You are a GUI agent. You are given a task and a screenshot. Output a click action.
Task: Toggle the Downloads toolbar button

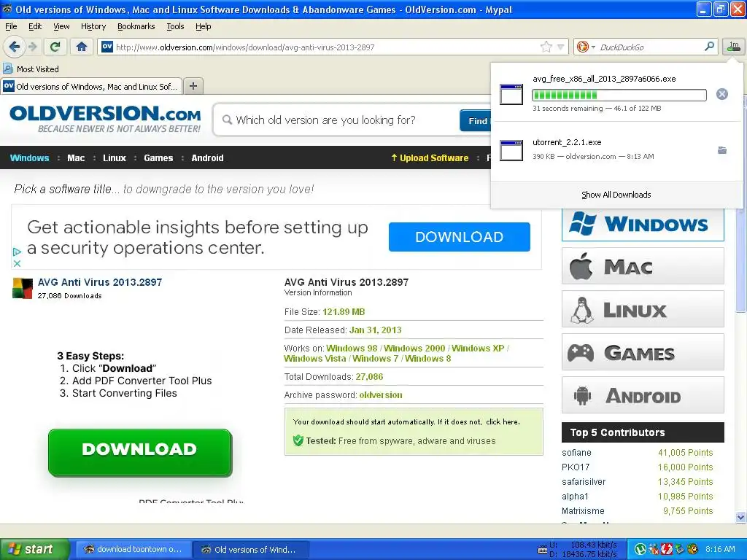click(x=734, y=46)
